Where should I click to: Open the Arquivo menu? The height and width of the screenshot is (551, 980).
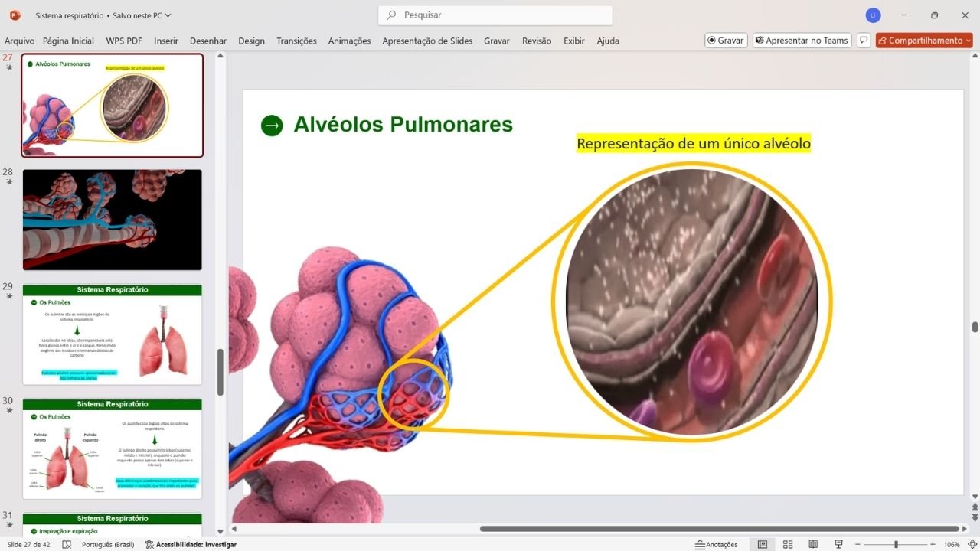pyautogui.click(x=20, y=41)
